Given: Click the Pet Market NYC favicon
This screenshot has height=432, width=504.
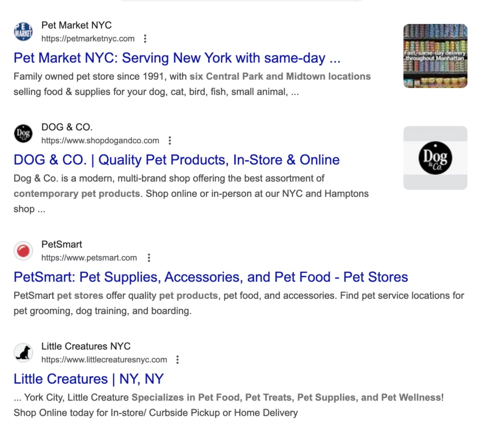Looking at the screenshot, I should coord(23,31).
